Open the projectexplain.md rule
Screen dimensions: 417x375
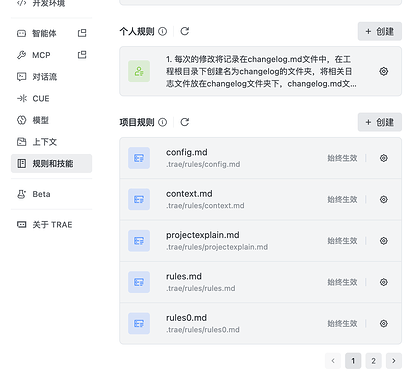[260, 241]
